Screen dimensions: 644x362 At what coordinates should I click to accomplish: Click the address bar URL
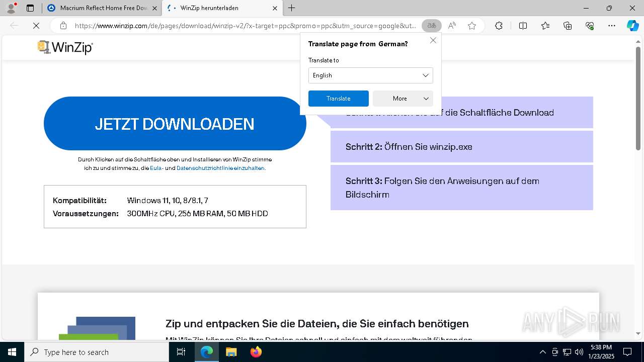coord(246,26)
